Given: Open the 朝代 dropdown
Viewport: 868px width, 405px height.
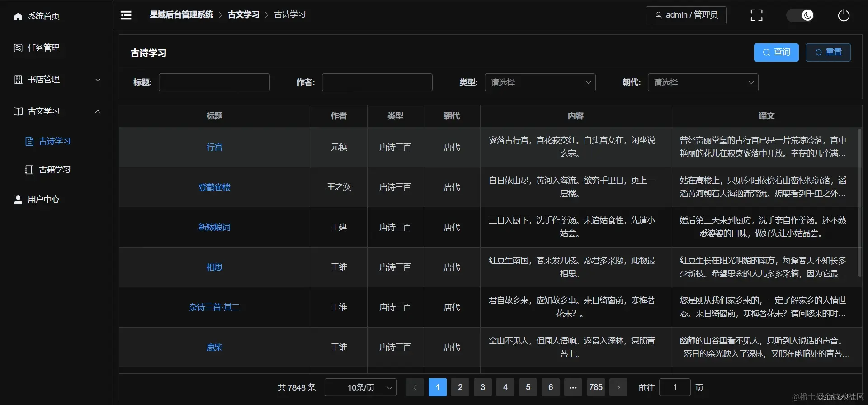Looking at the screenshot, I should (x=703, y=82).
